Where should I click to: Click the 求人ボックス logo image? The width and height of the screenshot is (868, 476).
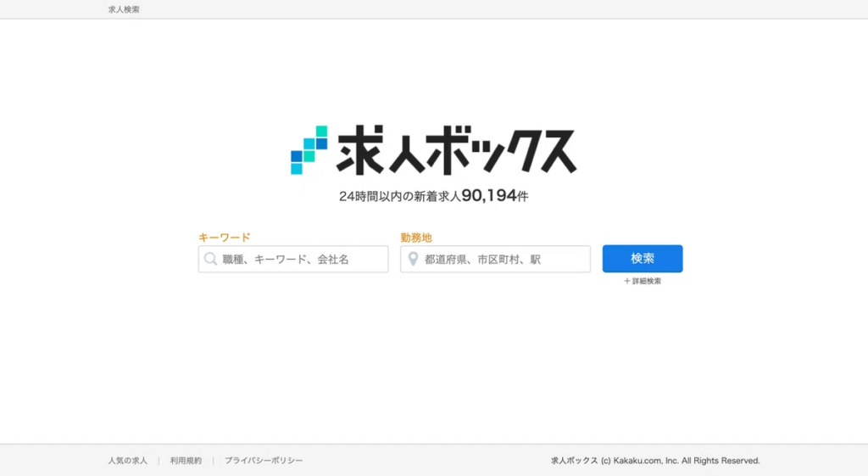click(433, 150)
